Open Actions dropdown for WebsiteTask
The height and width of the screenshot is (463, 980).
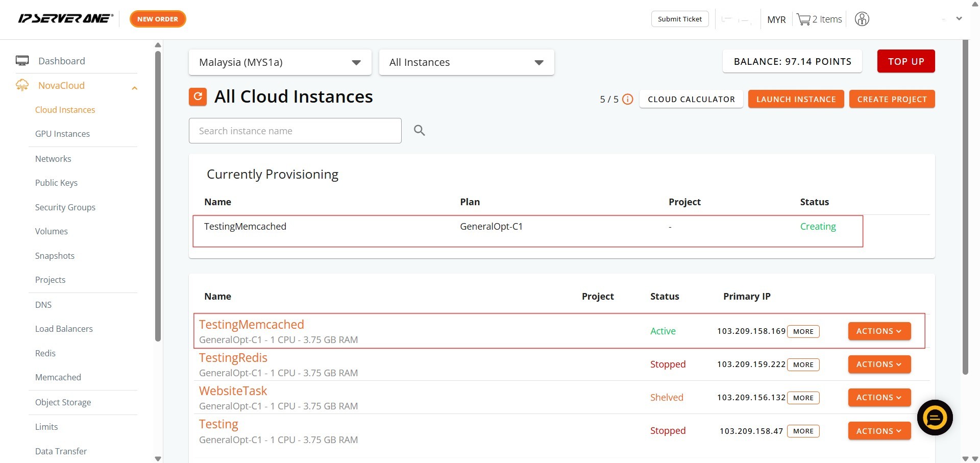(x=879, y=398)
